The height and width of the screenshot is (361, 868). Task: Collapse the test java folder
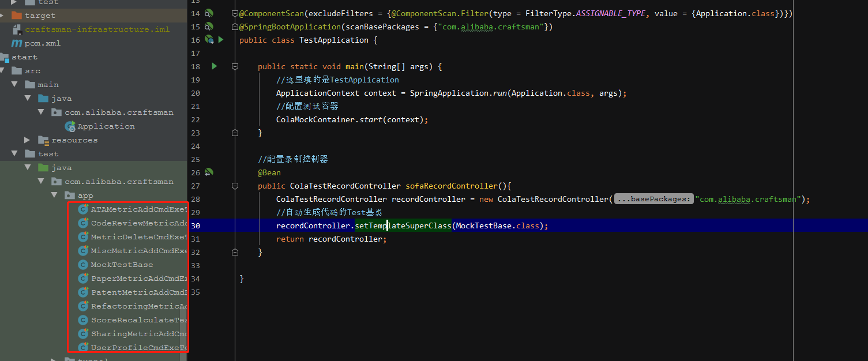27,167
